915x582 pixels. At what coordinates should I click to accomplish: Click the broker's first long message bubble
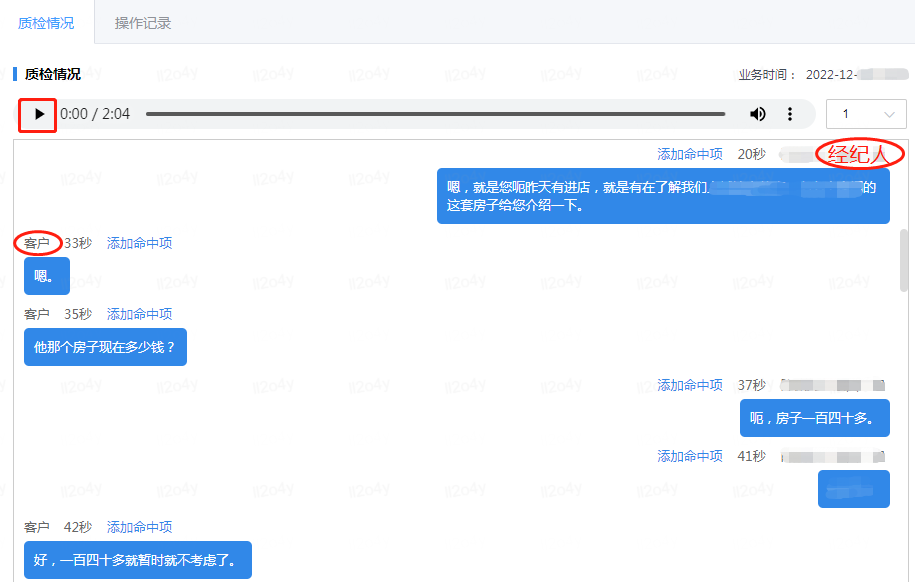pyautogui.click(x=662, y=196)
